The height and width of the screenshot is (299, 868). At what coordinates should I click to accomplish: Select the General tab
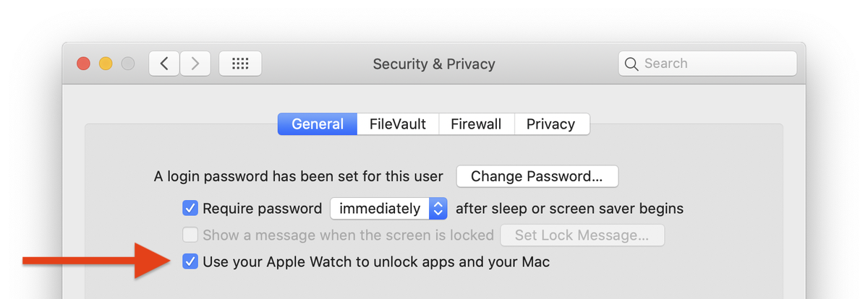[x=318, y=124]
